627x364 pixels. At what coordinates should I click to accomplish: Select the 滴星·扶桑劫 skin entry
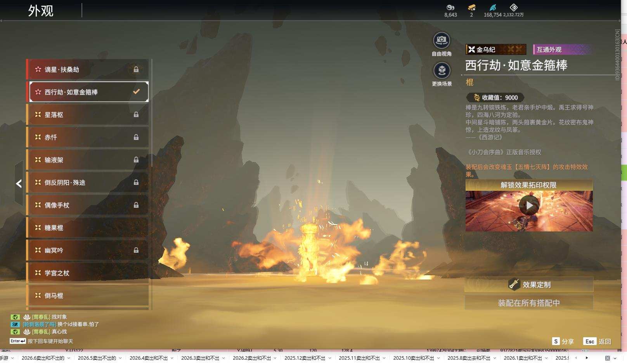pyautogui.click(x=87, y=69)
